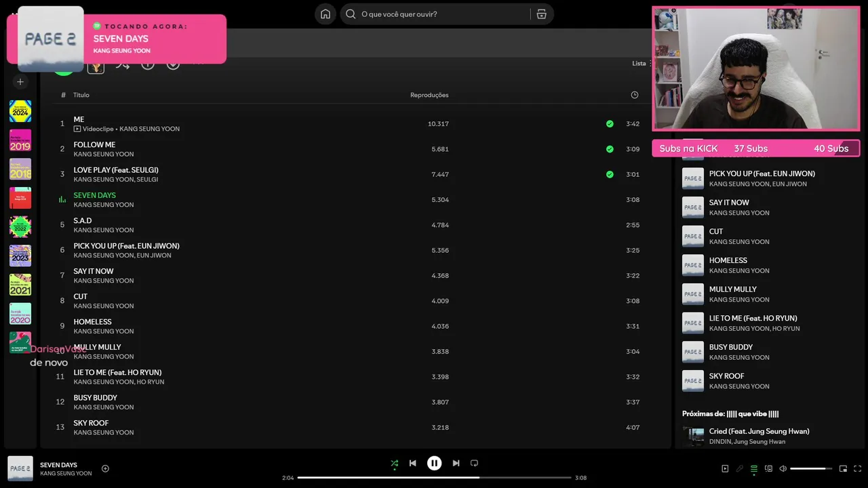The image size is (868, 488).
Task: Enter full screen player mode
Action: 858,468
